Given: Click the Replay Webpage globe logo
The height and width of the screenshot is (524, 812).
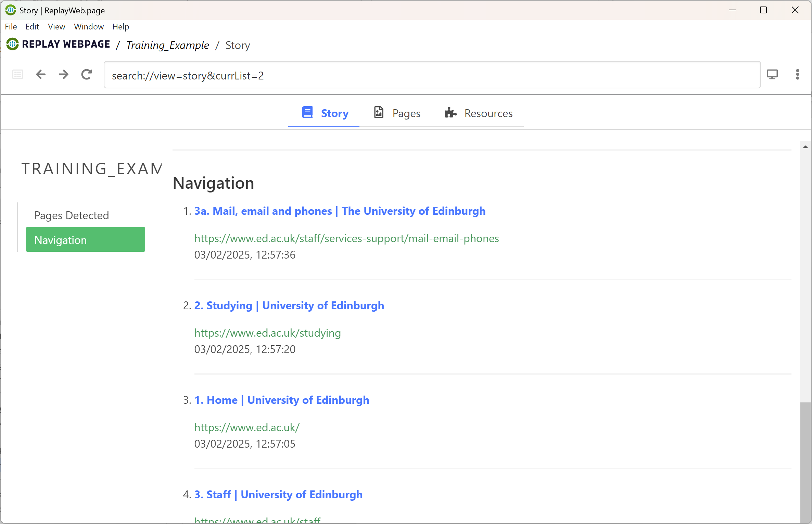Looking at the screenshot, I should tap(12, 44).
